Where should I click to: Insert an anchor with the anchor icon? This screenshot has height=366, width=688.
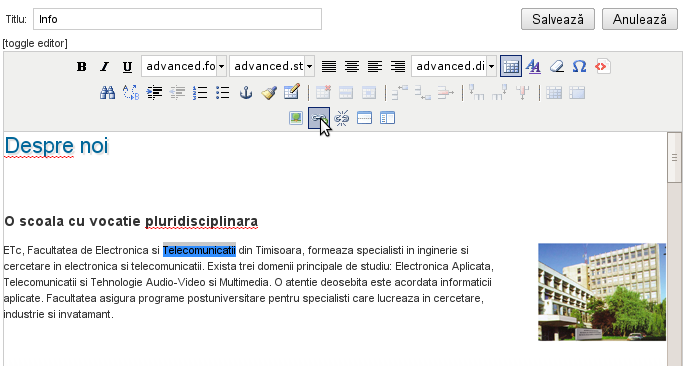click(246, 93)
